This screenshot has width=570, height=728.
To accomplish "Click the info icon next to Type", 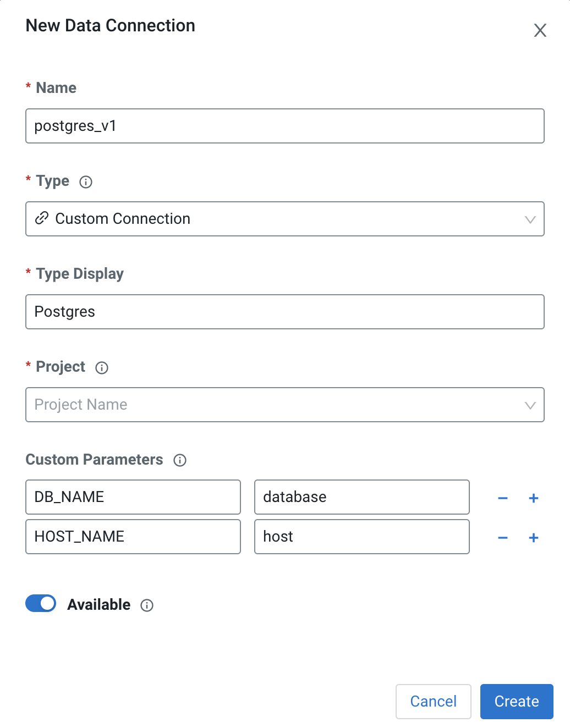I will pyautogui.click(x=86, y=182).
